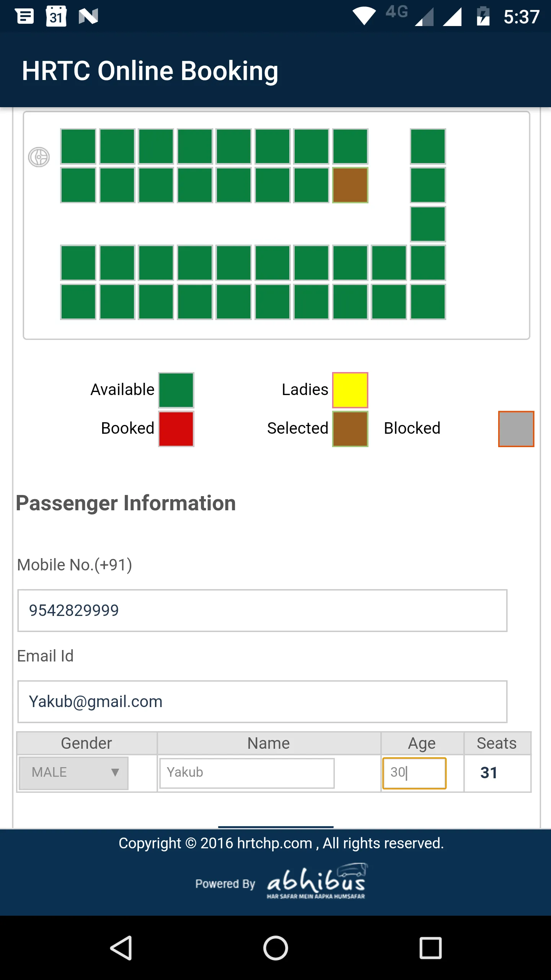Click the Age input field
Viewport: 551px width, 980px height.
coord(414,773)
